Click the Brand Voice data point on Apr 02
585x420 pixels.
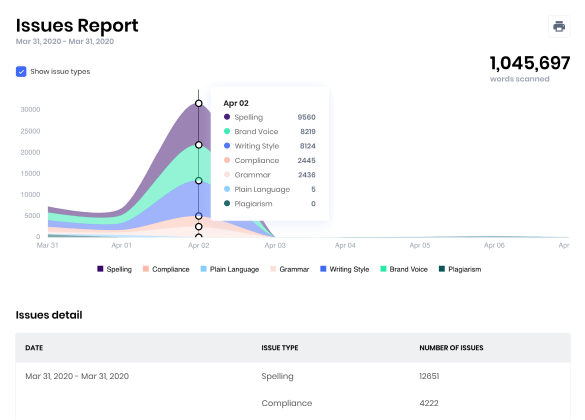199,145
